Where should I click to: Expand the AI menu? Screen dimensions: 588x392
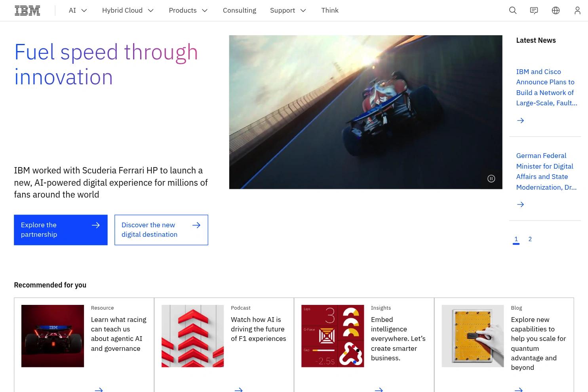pos(78,11)
